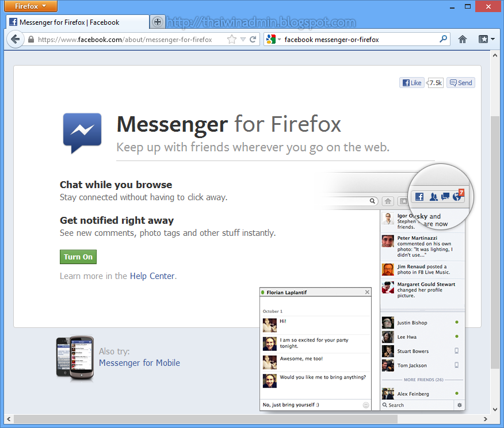Click the 7.5k like count
The height and width of the screenshot is (428, 504).
(x=436, y=83)
